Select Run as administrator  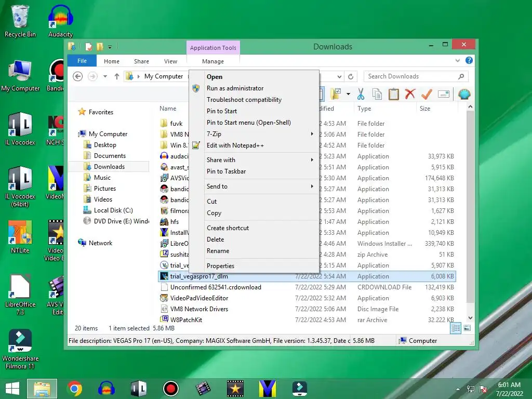click(x=254, y=88)
